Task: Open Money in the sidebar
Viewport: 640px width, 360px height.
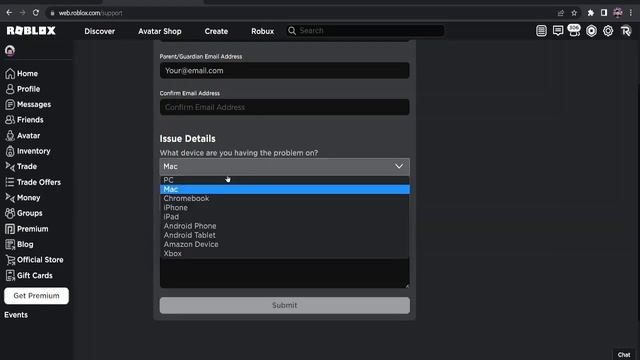Action: pos(23,198)
